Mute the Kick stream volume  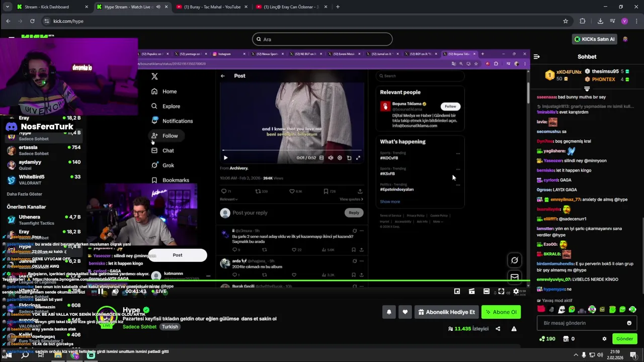pyautogui.click(x=115, y=291)
